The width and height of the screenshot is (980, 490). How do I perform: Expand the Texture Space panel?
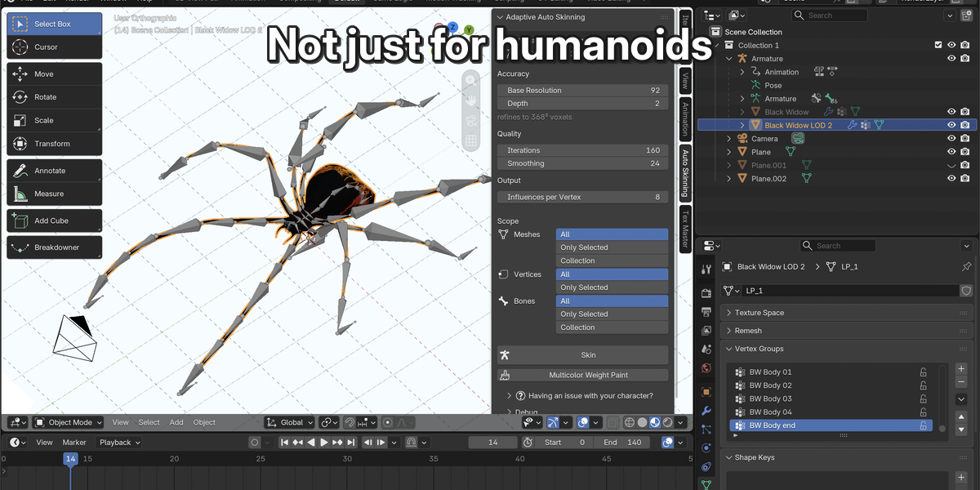pyautogui.click(x=849, y=313)
